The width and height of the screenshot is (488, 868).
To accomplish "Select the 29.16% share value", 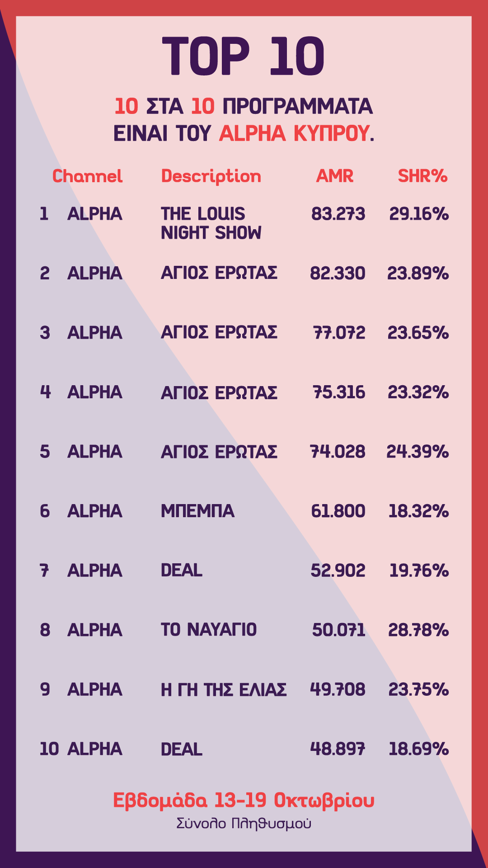I will pos(419,214).
